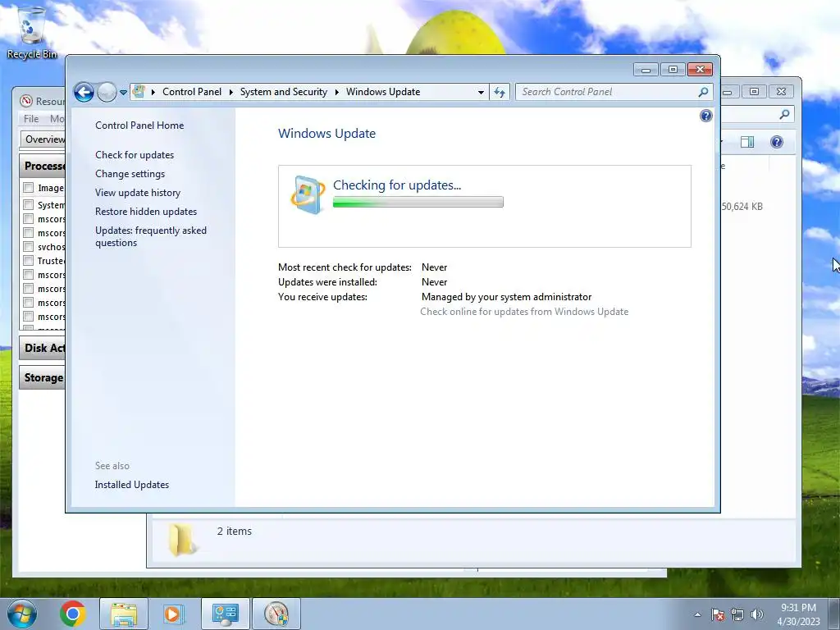Open Change settings
The height and width of the screenshot is (630, 840).
(130, 174)
